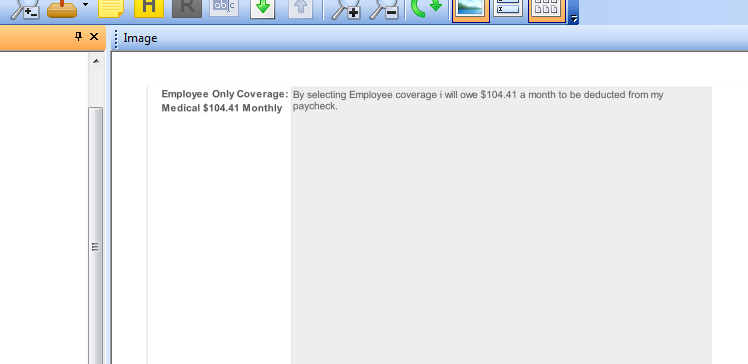Add a yellow sticky note annotation
This screenshot has width=748, height=364.
pyautogui.click(x=111, y=9)
